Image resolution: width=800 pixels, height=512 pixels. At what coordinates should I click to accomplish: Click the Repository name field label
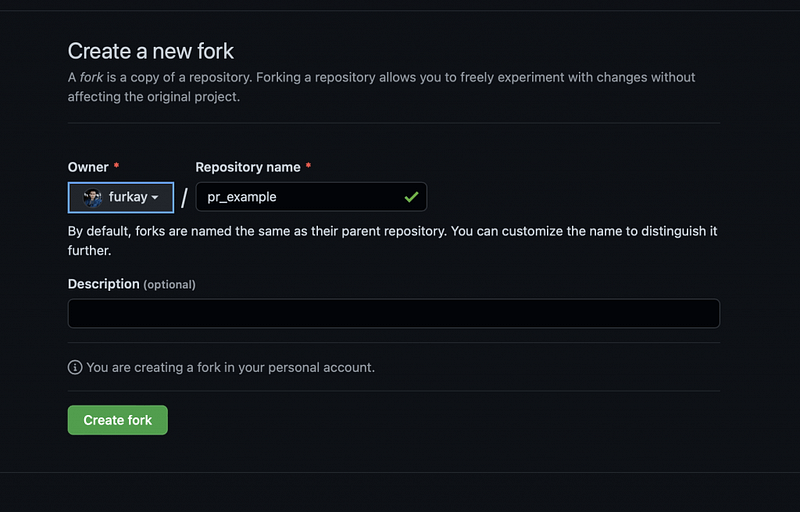pos(249,167)
